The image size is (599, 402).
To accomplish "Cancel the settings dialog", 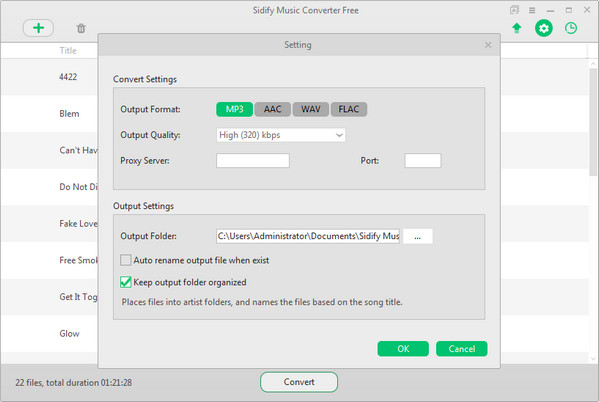I will pyautogui.click(x=461, y=349).
